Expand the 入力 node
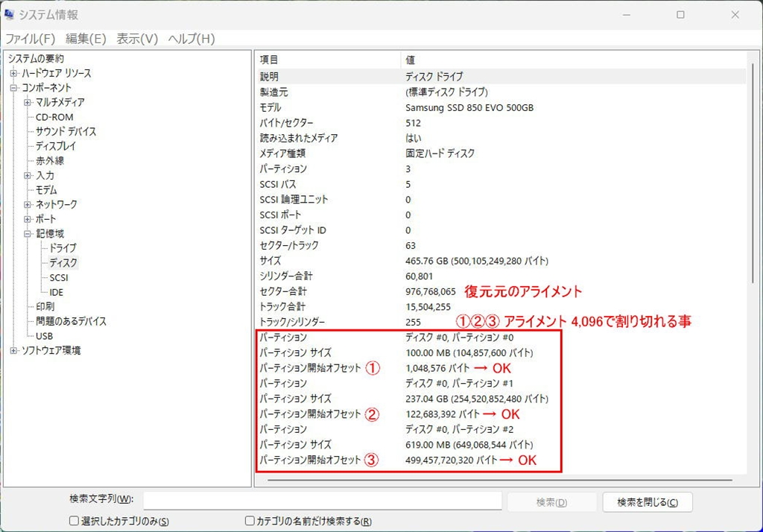Viewport: 763px width, 532px height. 28,176
